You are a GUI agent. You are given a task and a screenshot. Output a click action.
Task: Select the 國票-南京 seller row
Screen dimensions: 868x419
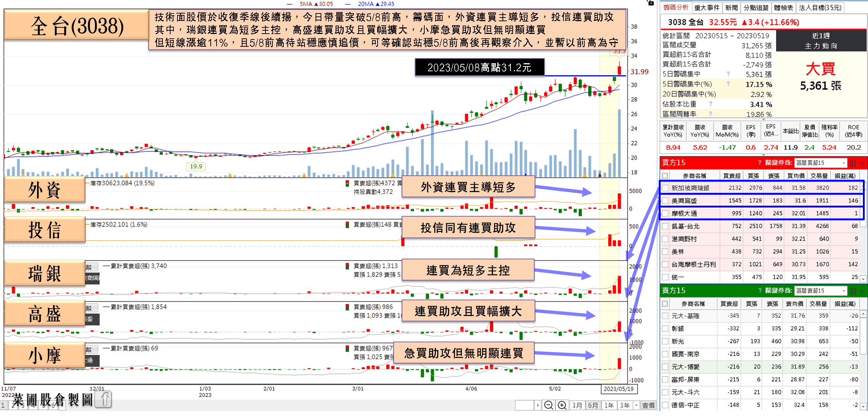(x=760, y=354)
